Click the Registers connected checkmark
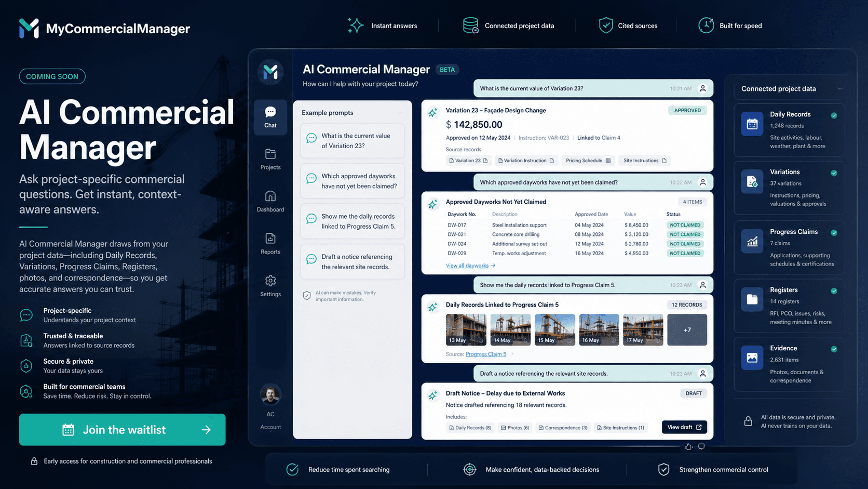Viewport: 868px width, 489px height. (834, 291)
